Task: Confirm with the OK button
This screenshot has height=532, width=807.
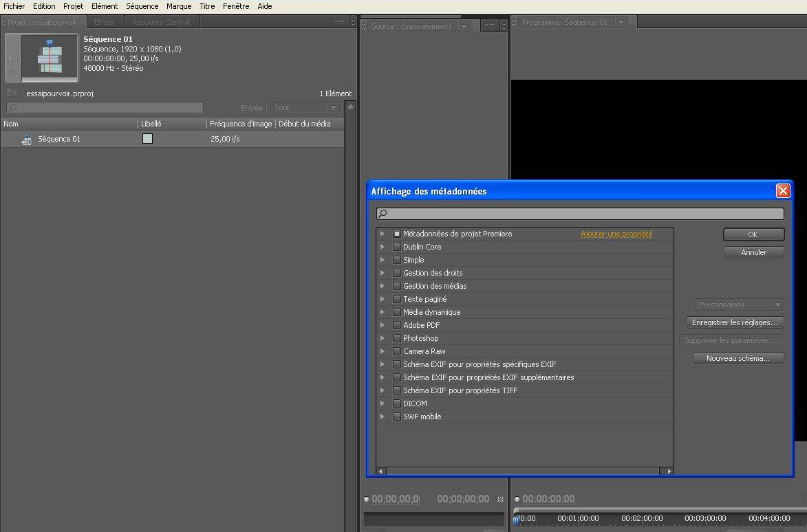Action: pyautogui.click(x=753, y=234)
